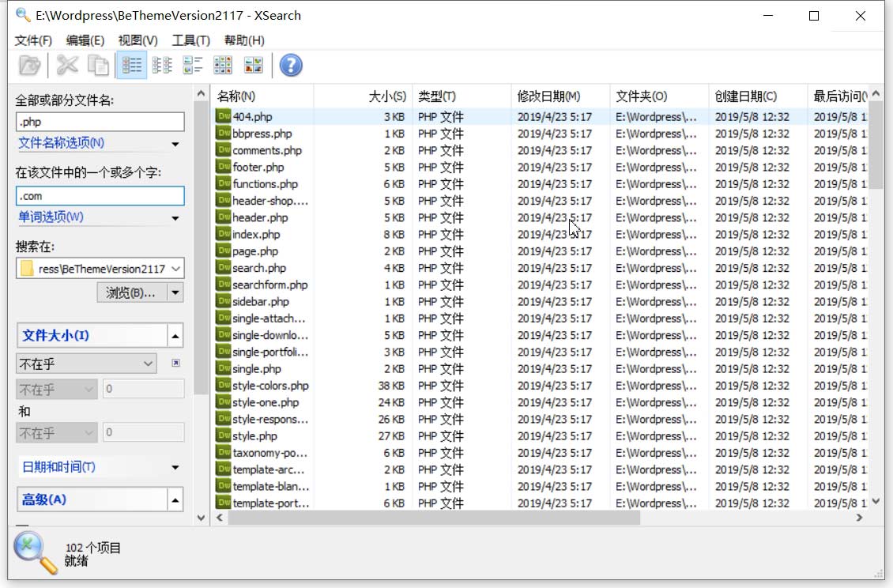This screenshot has width=893, height=588.
Task: Sort by 大小(S) column header
Action: click(363, 96)
